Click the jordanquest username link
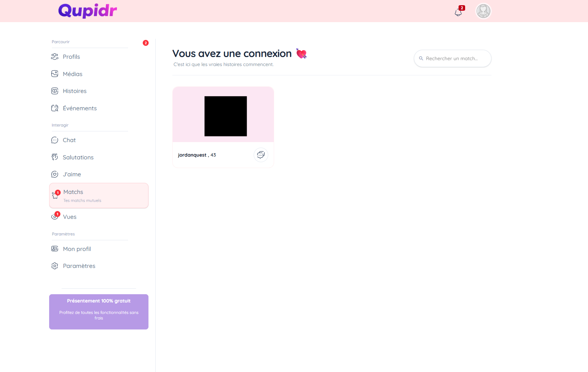 192,155
